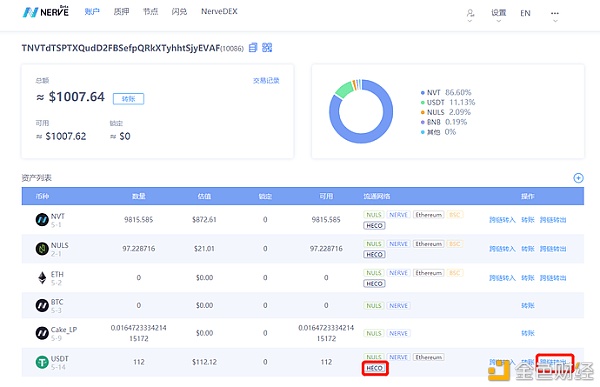
Task: Click the Cake_LP token icon
Action: click(42, 333)
